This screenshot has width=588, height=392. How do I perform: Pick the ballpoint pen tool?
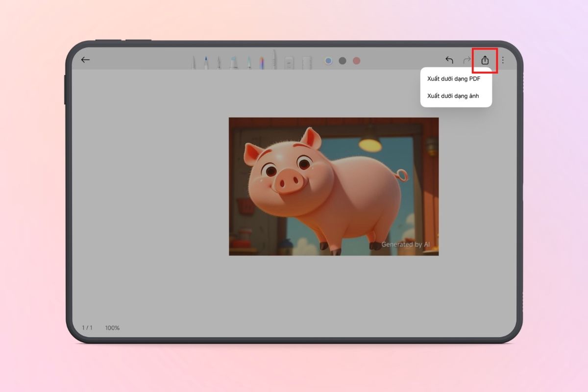[219, 60]
